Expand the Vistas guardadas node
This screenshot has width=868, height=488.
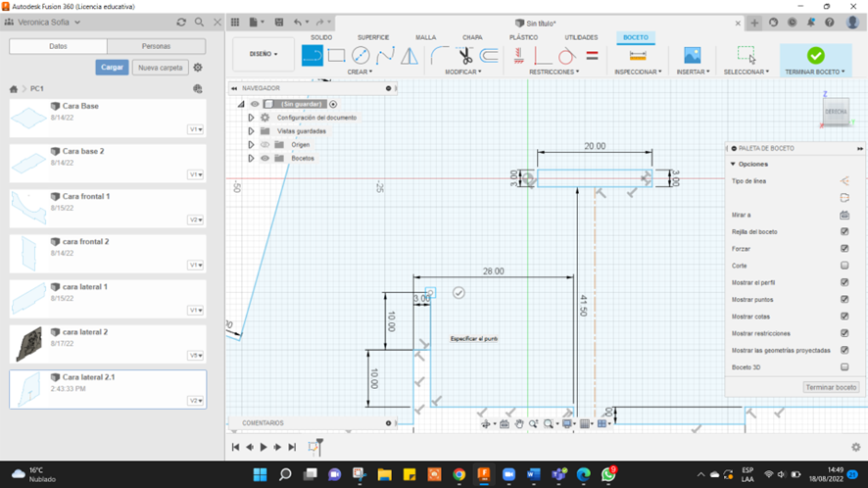tap(251, 131)
